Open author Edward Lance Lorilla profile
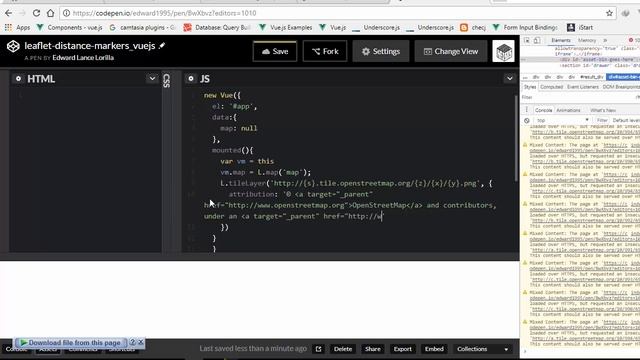This screenshot has height=360, width=640. (x=83, y=58)
